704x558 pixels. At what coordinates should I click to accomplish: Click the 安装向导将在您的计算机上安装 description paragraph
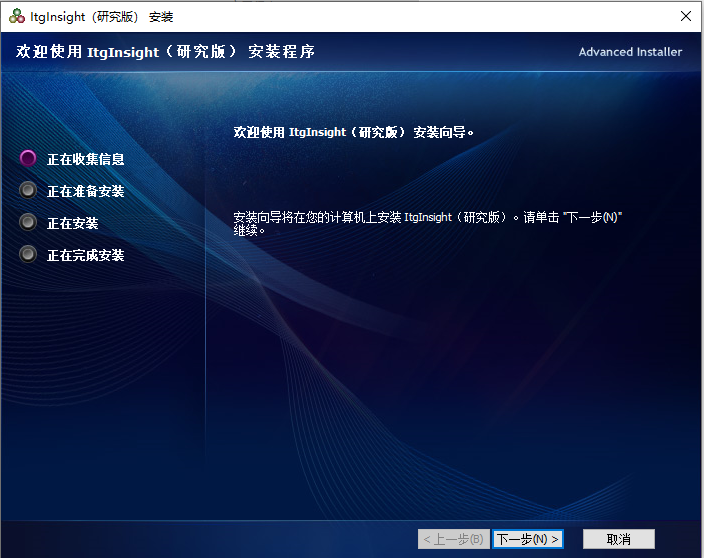click(x=427, y=224)
